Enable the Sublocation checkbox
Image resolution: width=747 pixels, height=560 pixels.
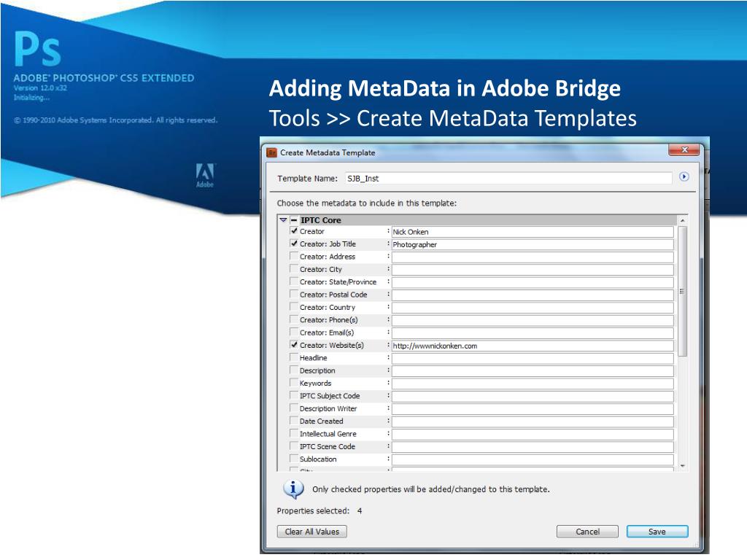(294, 459)
